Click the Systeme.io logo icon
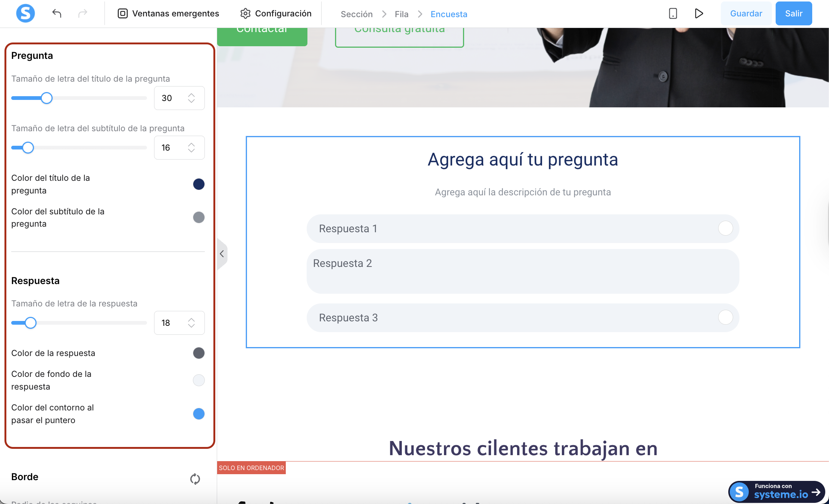The width and height of the screenshot is (829, 504). click(x=25, y=13)
